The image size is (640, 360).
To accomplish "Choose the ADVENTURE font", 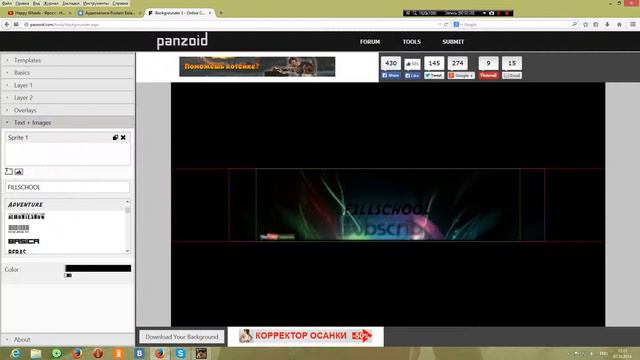I will point(25,204).
